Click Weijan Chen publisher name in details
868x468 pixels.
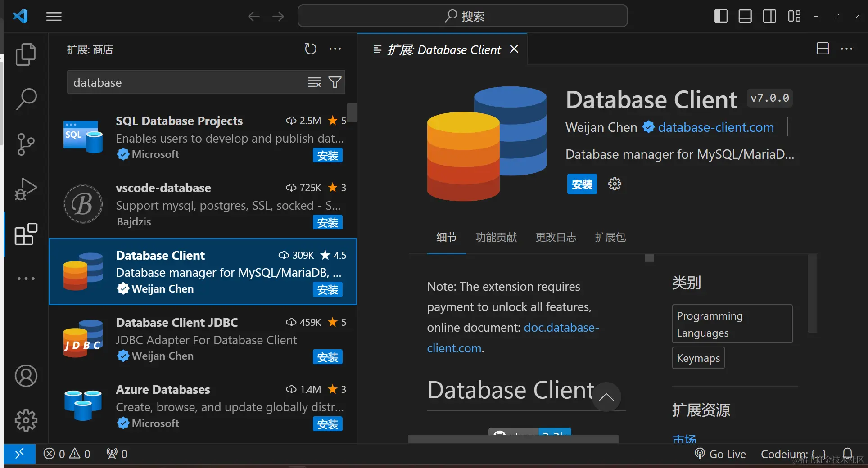pyautogui.click(x=601, y=127)
